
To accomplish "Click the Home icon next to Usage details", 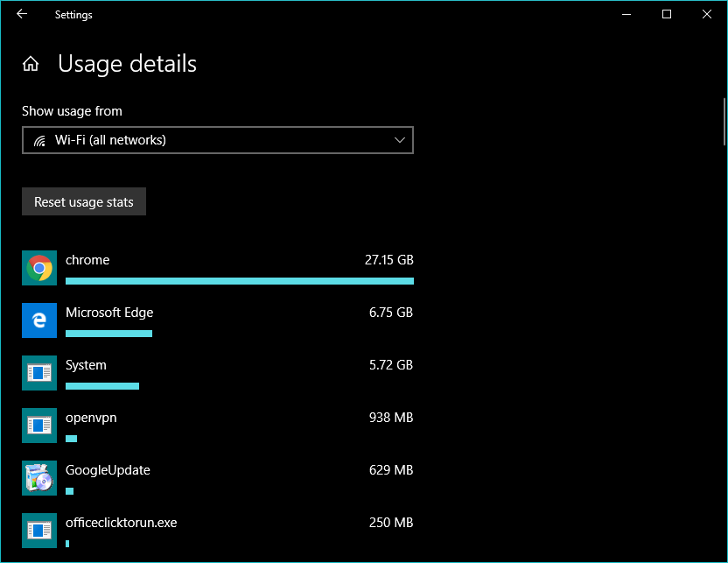I will (31, 63).
